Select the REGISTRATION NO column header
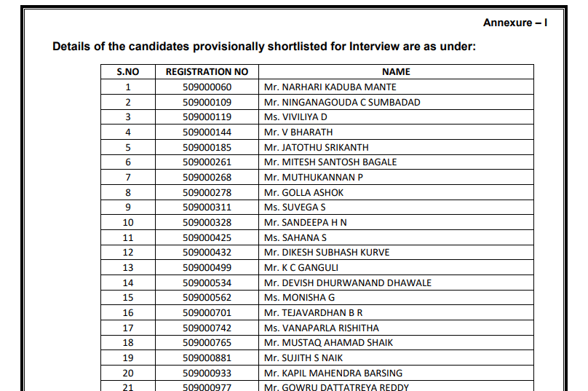Viewport: 588px width, 391px height. [x=207, y=72]
